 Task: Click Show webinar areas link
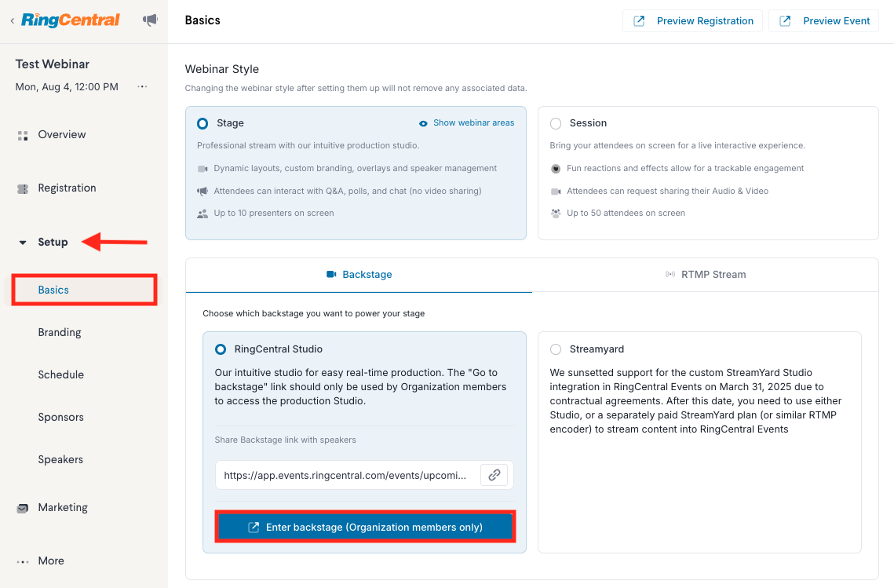pos(473,122)
